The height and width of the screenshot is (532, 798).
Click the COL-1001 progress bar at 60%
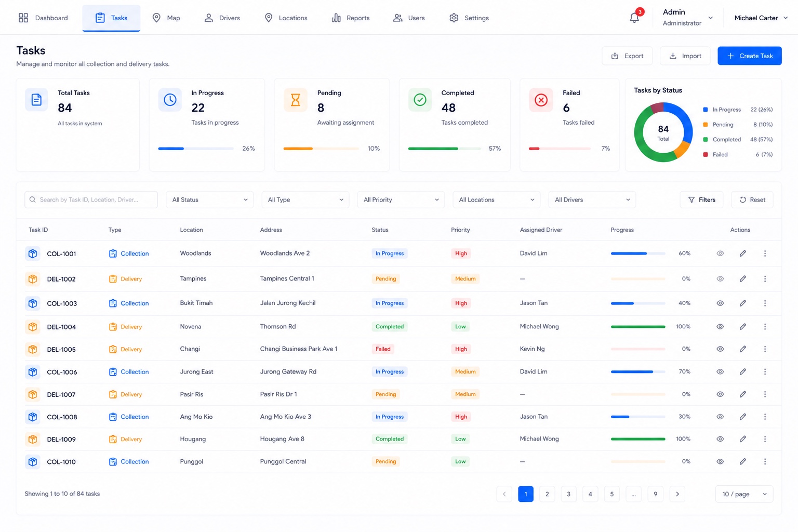coord(638,254)
